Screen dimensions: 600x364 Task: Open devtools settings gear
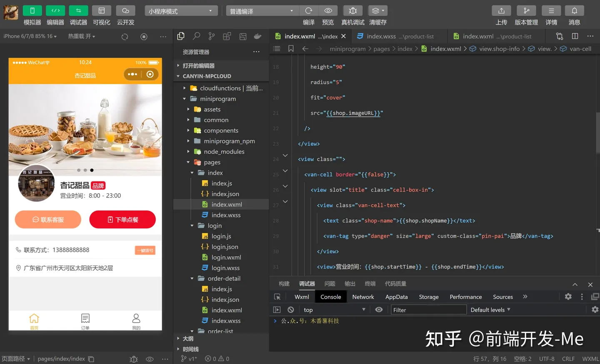click(x=568, y=297)
